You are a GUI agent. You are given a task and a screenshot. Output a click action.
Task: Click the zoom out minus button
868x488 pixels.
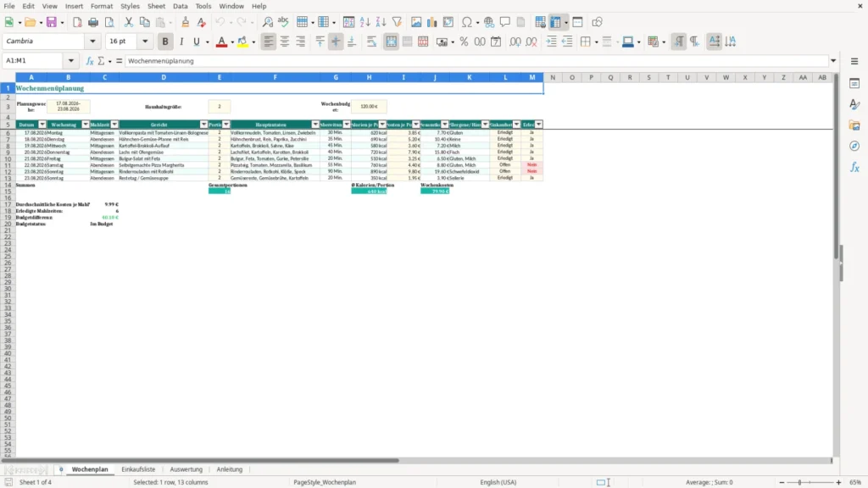[x=782, y=482]
